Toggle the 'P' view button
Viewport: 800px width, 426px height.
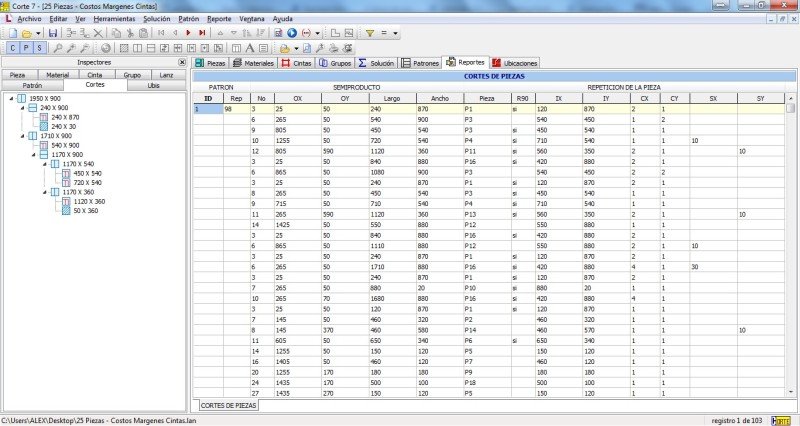coord(25,47)
